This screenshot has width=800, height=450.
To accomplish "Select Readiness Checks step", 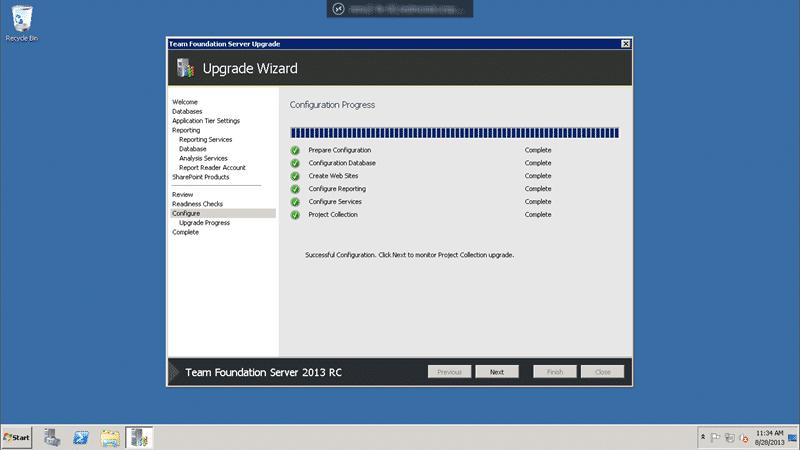I will point(197,204).
